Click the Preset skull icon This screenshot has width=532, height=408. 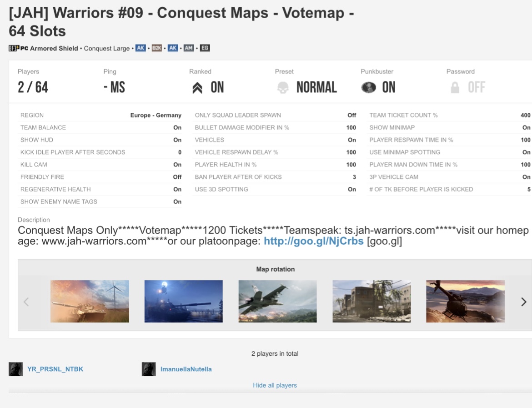point(283,88)
